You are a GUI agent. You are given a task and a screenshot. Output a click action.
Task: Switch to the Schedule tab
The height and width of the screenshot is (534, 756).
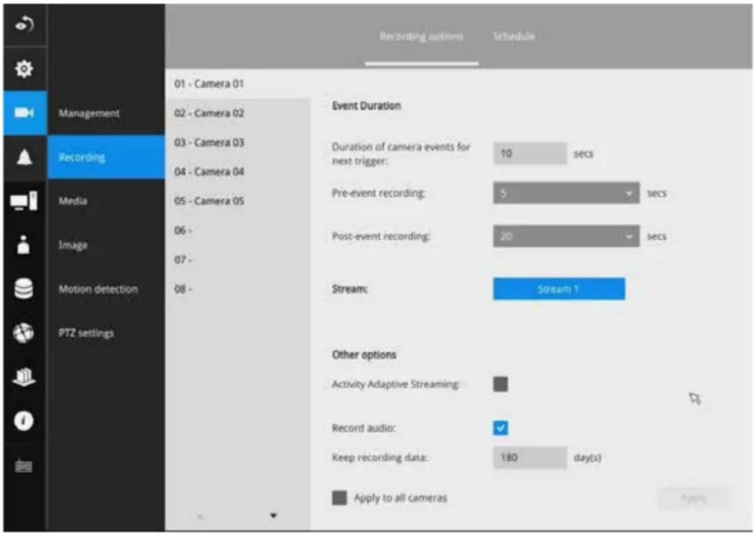[514, 36]
